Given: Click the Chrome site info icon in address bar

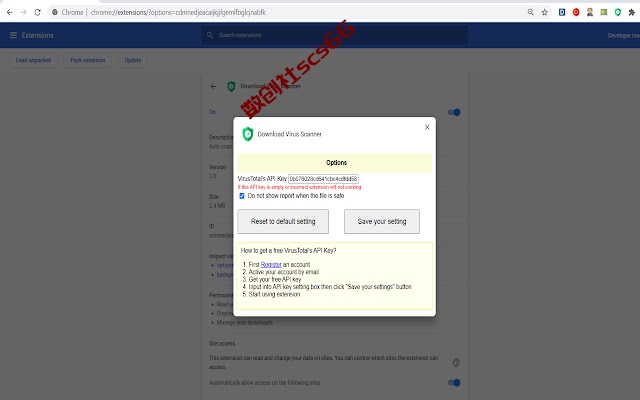Looking at the screenshot, I should (55, 12).
